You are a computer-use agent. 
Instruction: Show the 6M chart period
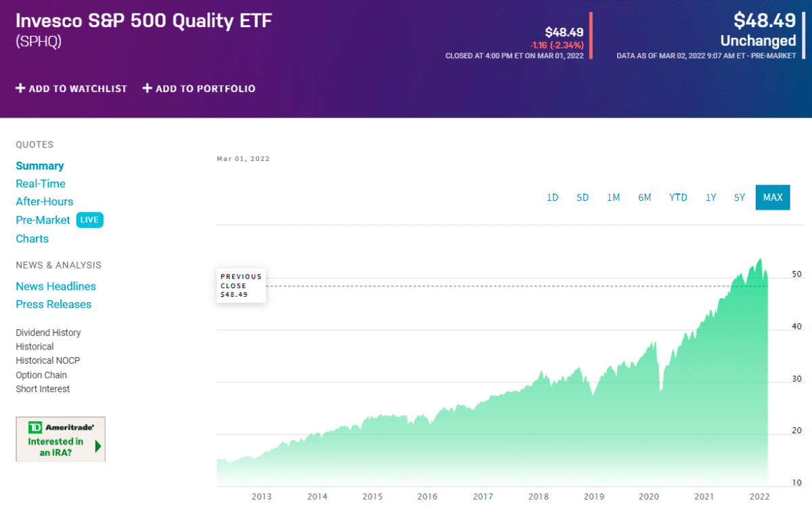coord(644,197)
